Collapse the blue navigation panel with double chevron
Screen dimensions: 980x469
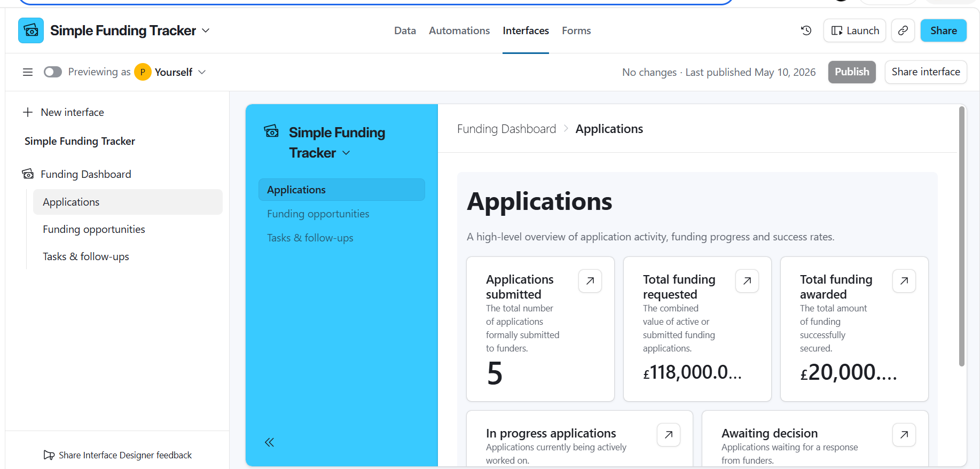coord(269,442)
